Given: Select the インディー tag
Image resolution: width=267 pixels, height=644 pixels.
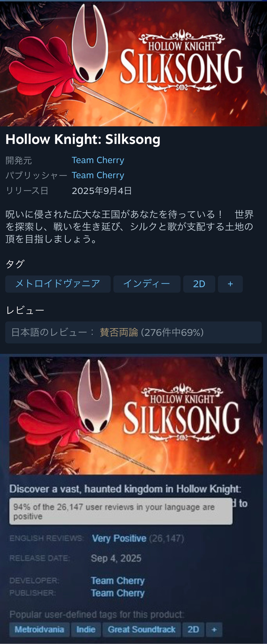Looking at the screenshot, I should [147, 284].
